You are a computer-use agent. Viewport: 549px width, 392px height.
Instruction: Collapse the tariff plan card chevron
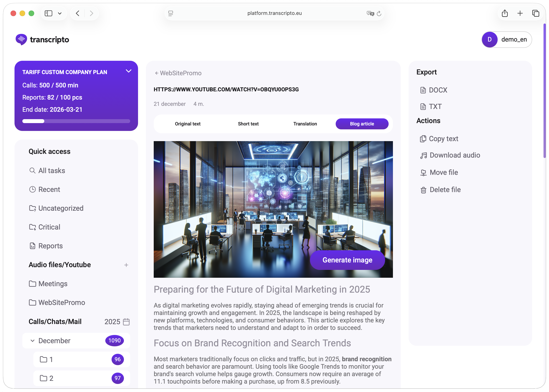(x=129, y=71)
